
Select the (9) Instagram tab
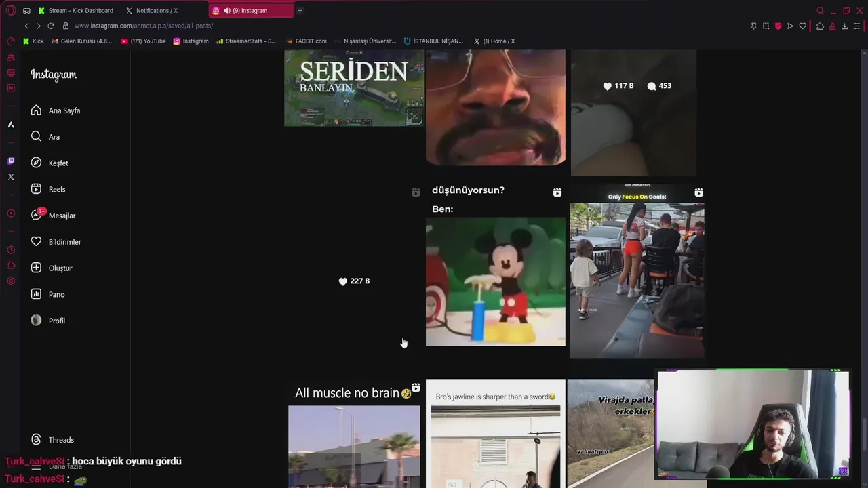(x=250, y=11)
